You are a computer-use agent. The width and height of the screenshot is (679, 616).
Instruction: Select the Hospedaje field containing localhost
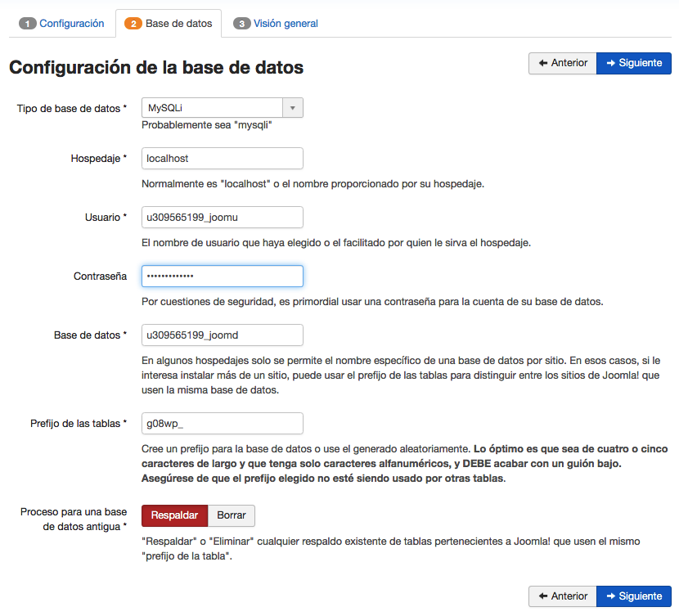pos(222,158)
